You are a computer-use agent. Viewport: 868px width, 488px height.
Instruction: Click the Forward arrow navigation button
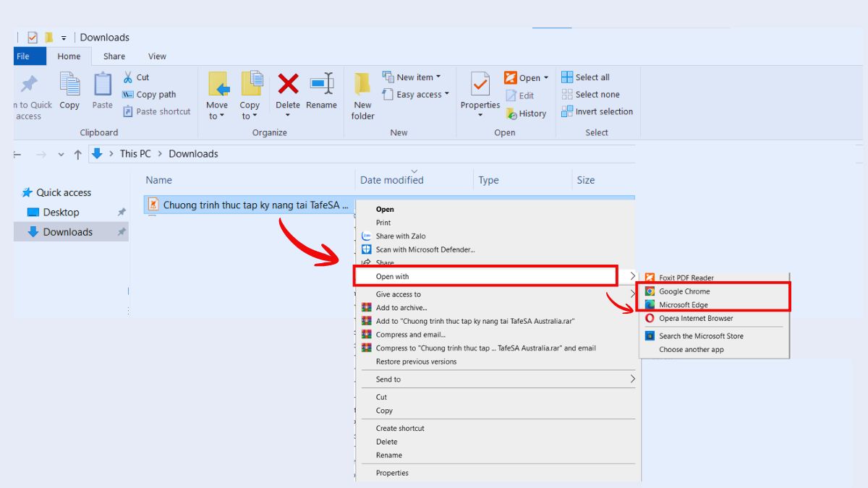coord(41,154)
